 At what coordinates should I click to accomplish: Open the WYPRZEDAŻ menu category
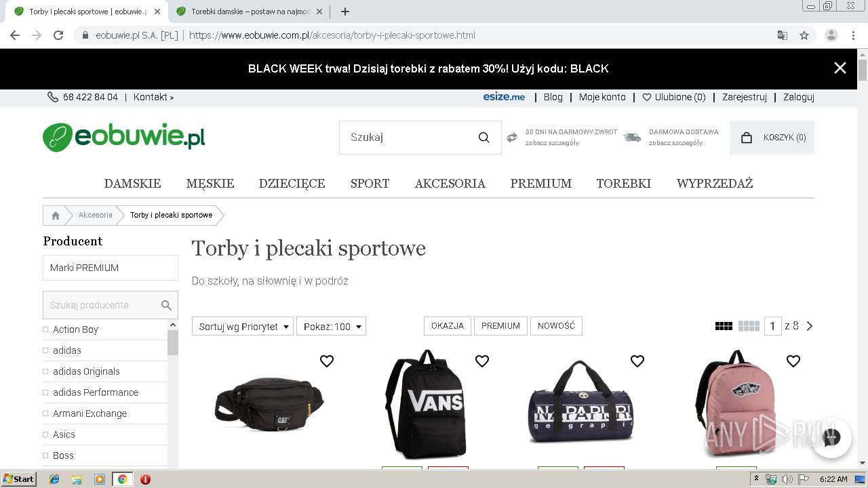(x=715, y=184)
